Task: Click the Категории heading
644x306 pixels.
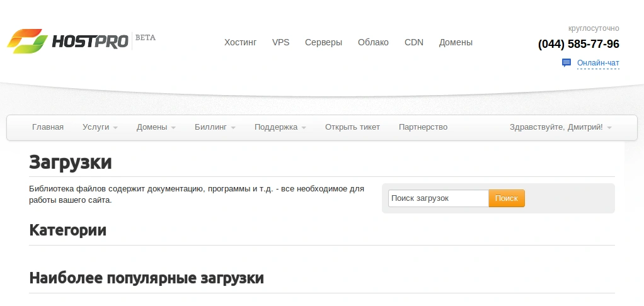Action: click(x=68, y=230)
